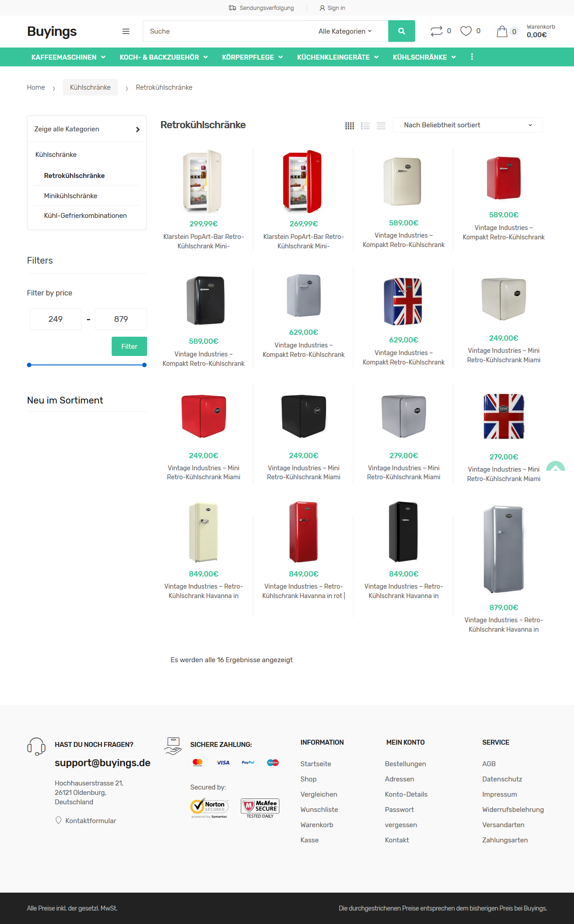
Task: Click the scroll-to-top arrow button
Action: pyautogui.click(x=556, y=466)
